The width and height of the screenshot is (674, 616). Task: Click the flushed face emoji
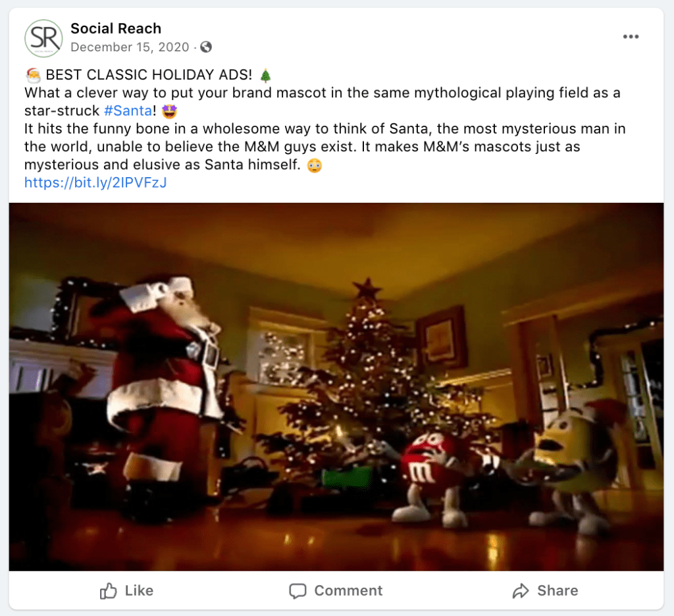click(x=315, y=165)
